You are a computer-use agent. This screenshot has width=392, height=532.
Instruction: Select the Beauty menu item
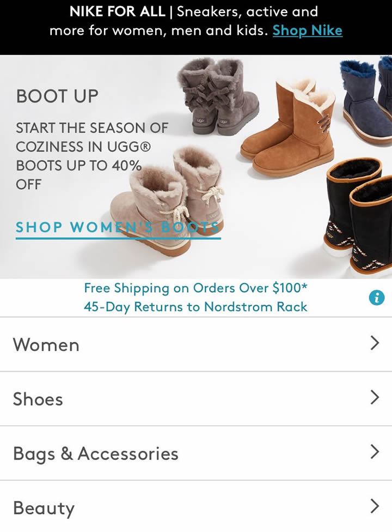pos(196,507)
